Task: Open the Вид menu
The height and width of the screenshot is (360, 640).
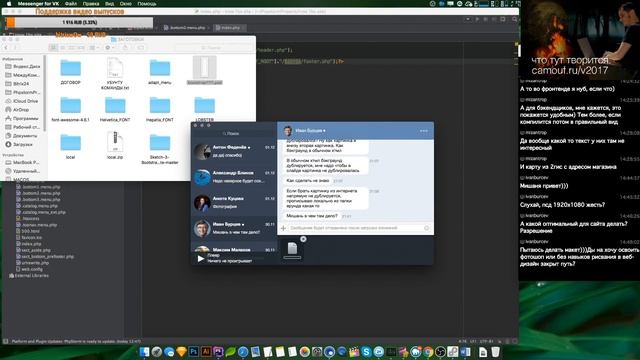Action: coord(109,4)
